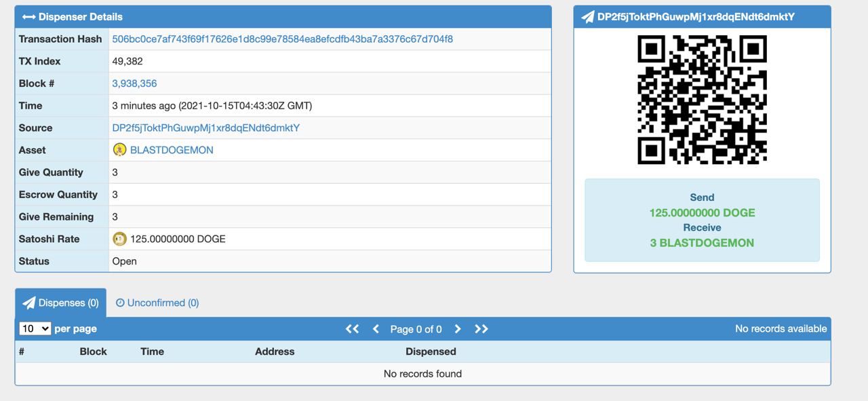Open the transaction hash link 506bc0ce…
868x401 pixels.
[x=282, y=39]
